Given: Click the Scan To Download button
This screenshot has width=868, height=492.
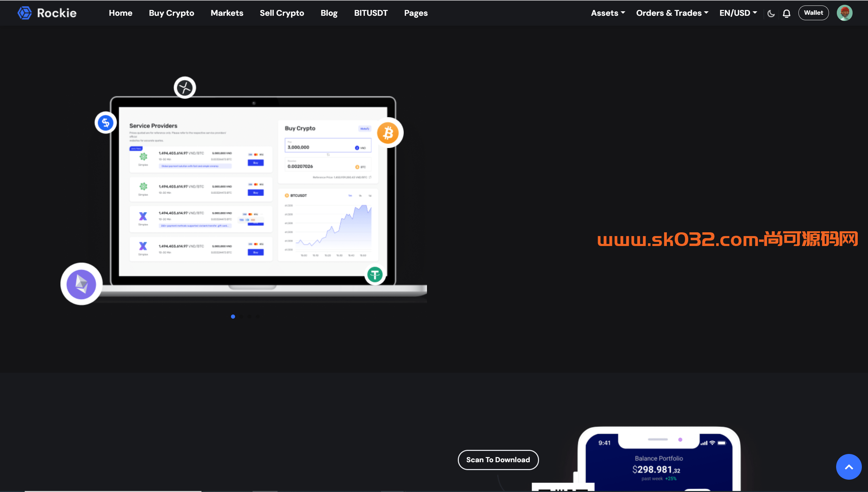Looking at the screenshot, I should pyautogui.click(x=498, y=460).
